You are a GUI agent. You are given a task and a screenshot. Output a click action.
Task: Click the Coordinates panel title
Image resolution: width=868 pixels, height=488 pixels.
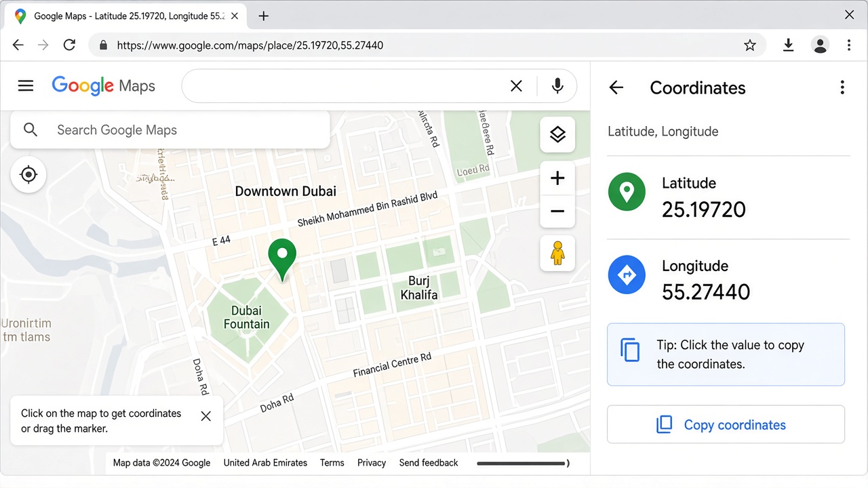698,87
